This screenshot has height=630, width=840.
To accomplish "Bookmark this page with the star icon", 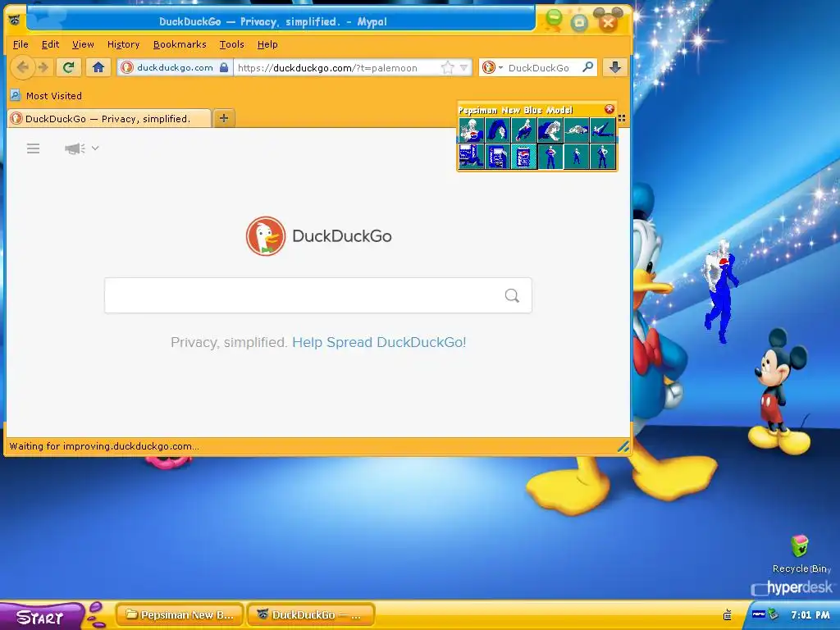I will click(447, 67).
